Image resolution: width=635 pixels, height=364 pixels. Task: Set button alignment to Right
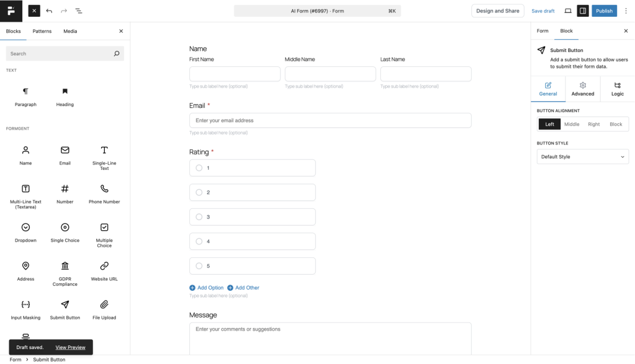(x=593, y=124)
